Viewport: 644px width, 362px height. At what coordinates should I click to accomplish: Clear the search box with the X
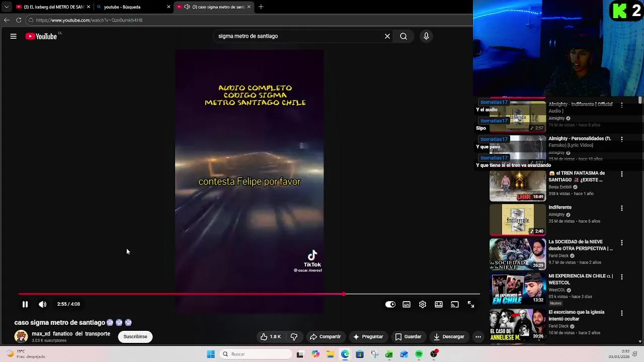(387, 36)
